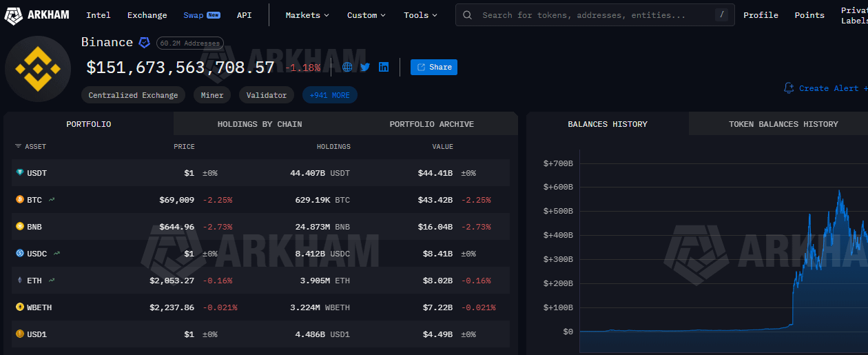Viewport: 868px width, 355px height.
Task: Open the USDC price chart trend icon
Action: pos(56,254)
